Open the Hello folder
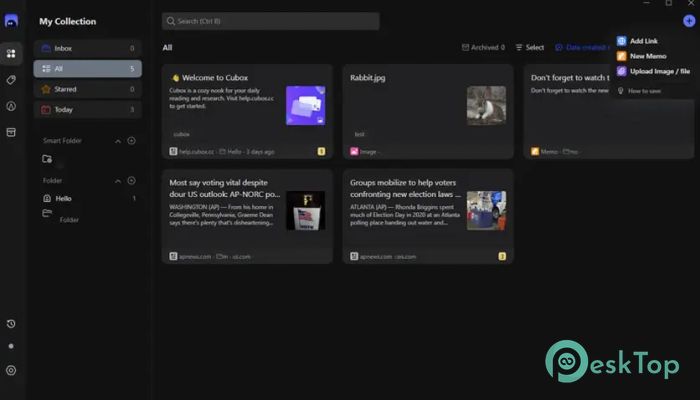Image resolution: width=700 pixels, height=400 pixels. tap(89, 198)
